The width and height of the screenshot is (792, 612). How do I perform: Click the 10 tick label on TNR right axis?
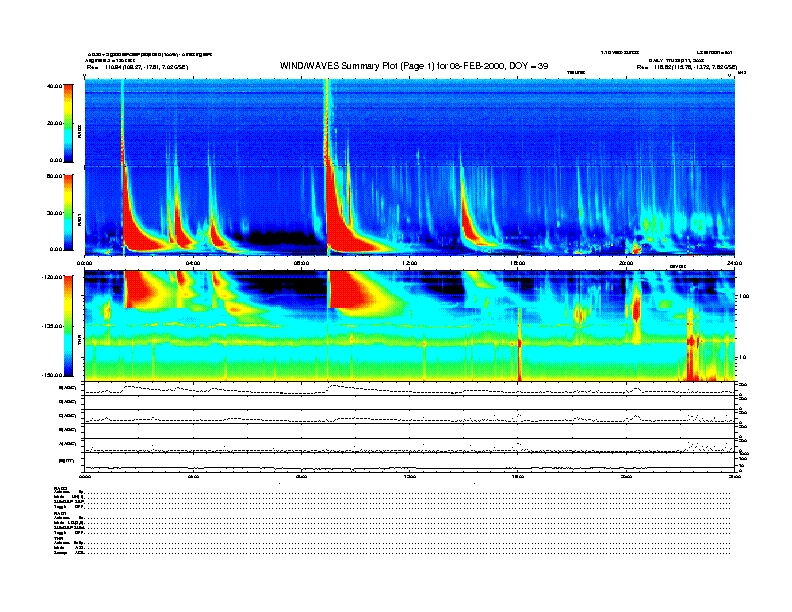coord(742,357)
